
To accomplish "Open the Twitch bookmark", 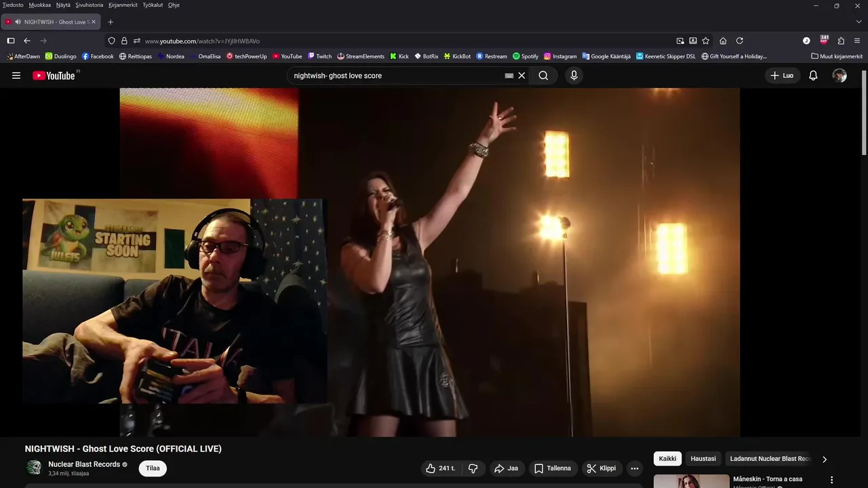I will 319,56.
